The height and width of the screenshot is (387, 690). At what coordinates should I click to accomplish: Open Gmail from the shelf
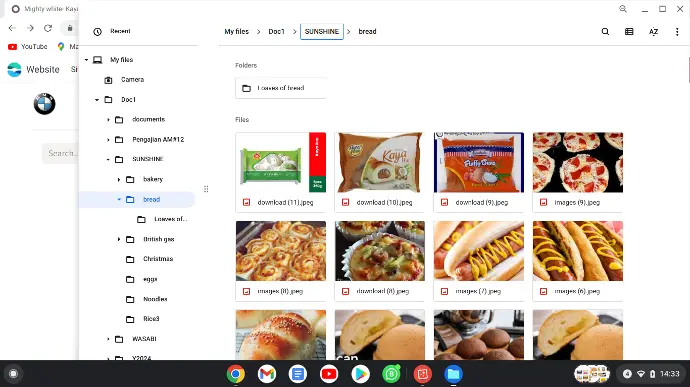pyautogui.click(x=267, y=374)
